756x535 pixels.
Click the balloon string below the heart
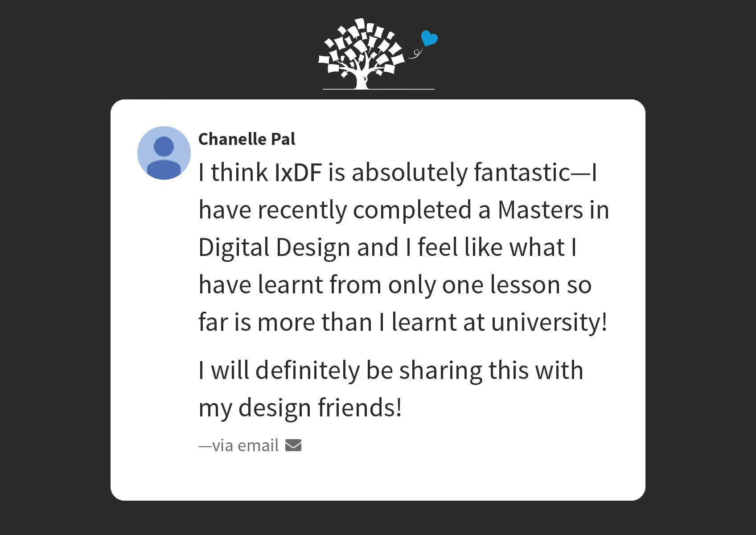[416, 54]
